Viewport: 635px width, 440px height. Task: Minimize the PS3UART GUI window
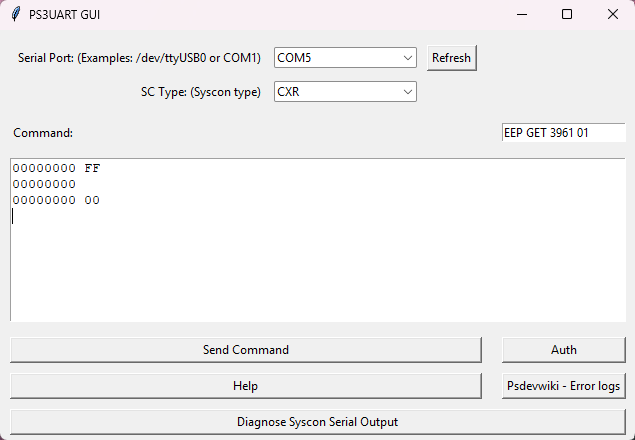coord(521,15)
